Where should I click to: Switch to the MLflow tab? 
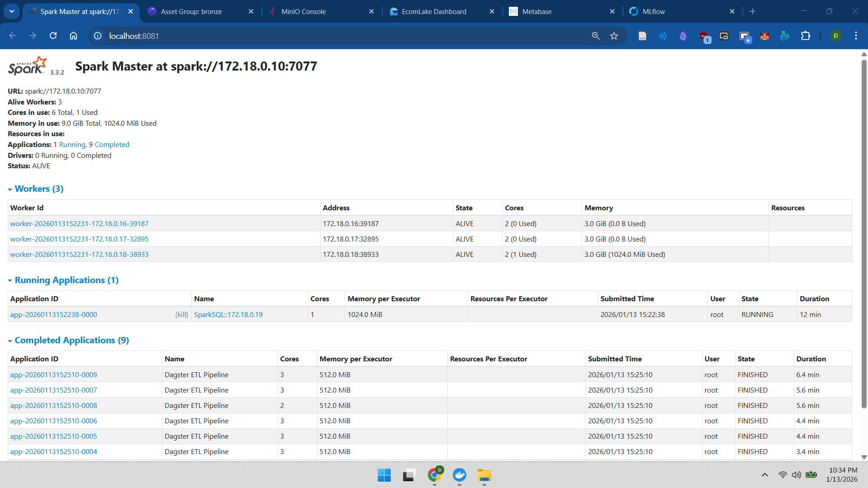coord(654,11)
